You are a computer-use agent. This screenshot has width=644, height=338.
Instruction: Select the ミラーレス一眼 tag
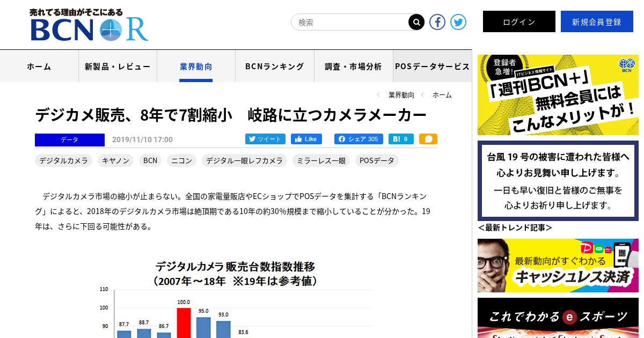[x=321, y=160]
